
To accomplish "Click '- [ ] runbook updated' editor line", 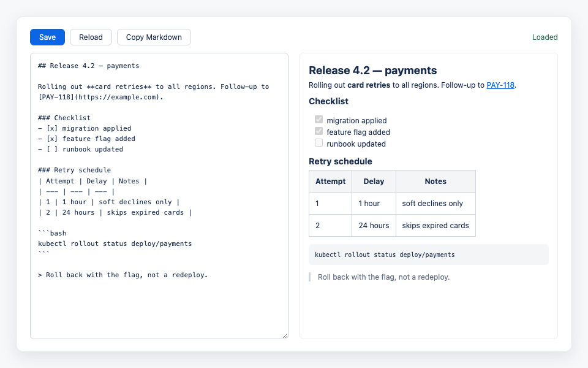I will [80, 150].
